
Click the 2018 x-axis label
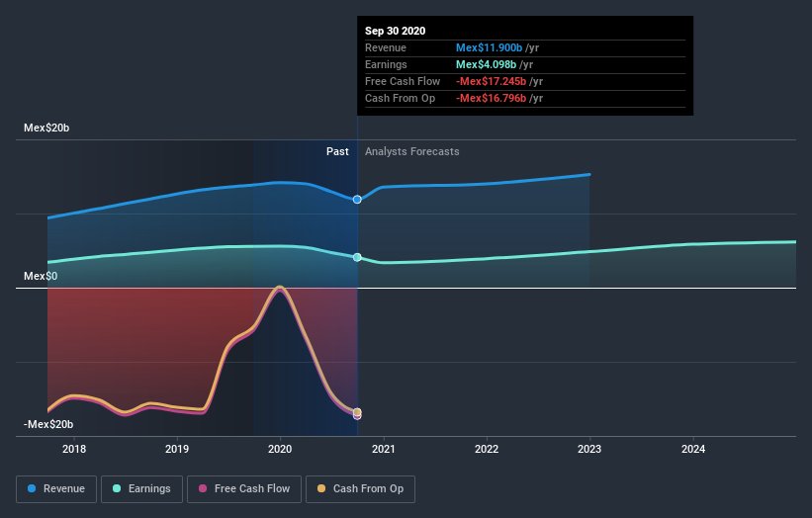[74, 449]
